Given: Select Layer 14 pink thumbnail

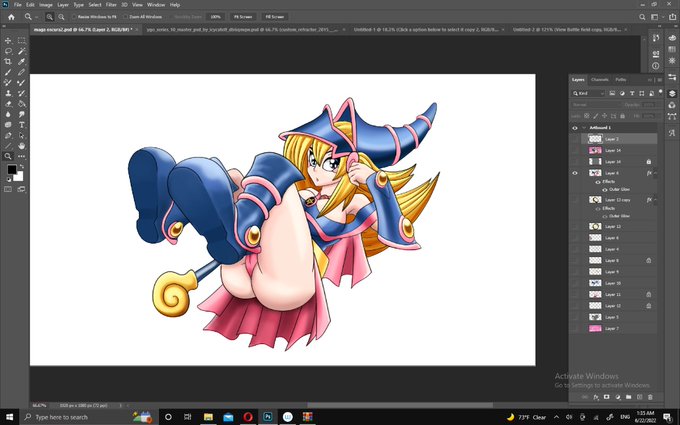Looking at the screenshot, I should point(595,150).
